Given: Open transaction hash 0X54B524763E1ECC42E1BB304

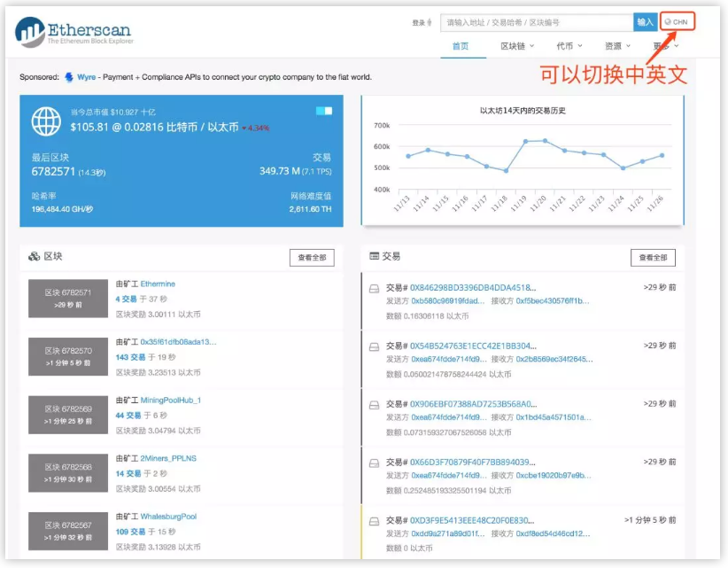Looking at the screenshot, I should (x=473, y=346).
